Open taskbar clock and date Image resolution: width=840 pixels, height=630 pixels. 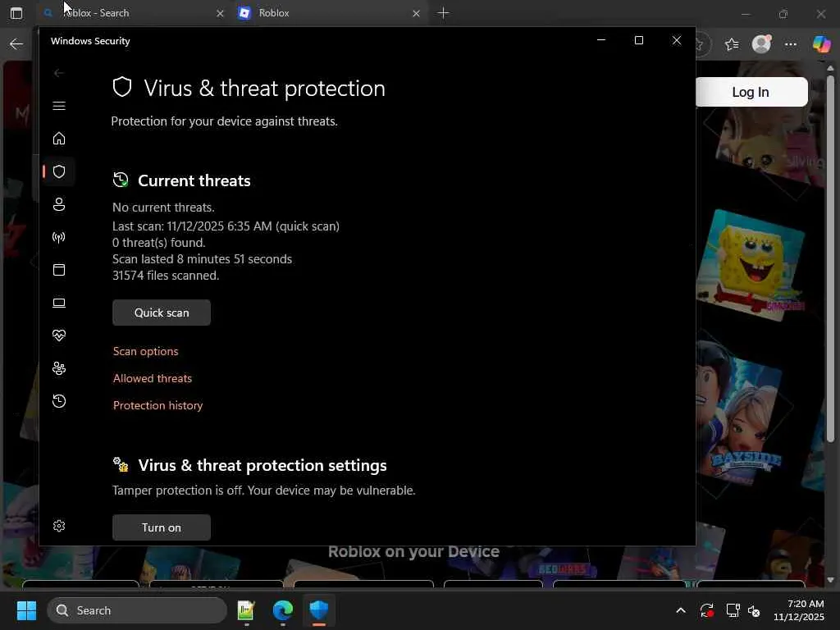[799, 610]
